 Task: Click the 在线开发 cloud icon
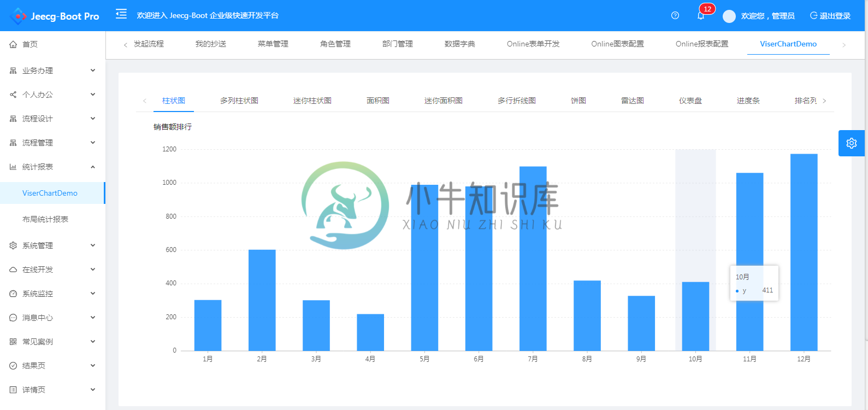point(13,270)
